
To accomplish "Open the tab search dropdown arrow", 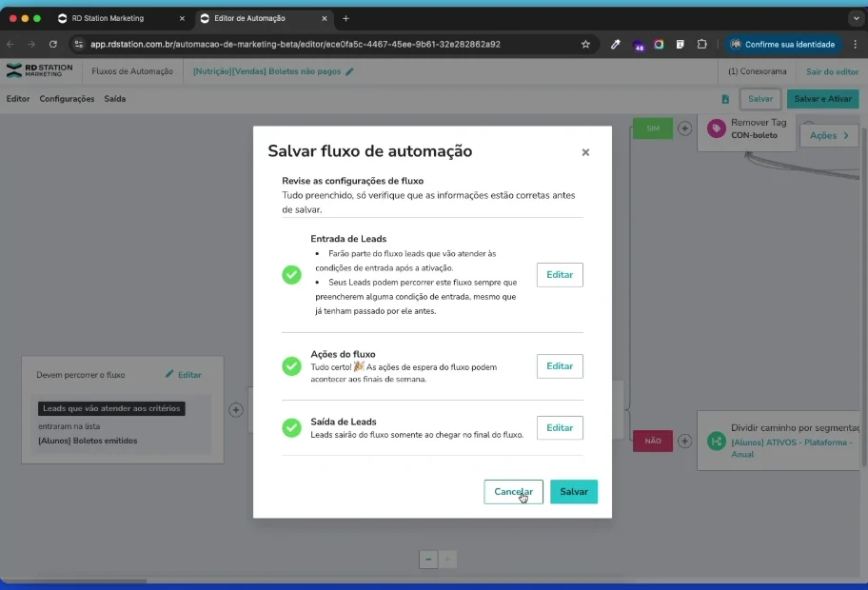I will [856, 18].
